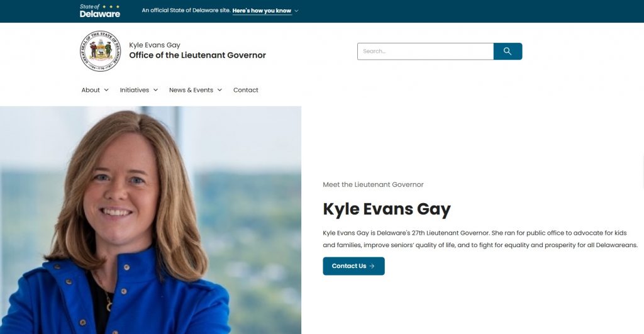Image resolution: width=644 pixels, height=334 pixels.
Task: Click the Lieutenant Governor portrait photo
Action: click(x=150, y=220)
